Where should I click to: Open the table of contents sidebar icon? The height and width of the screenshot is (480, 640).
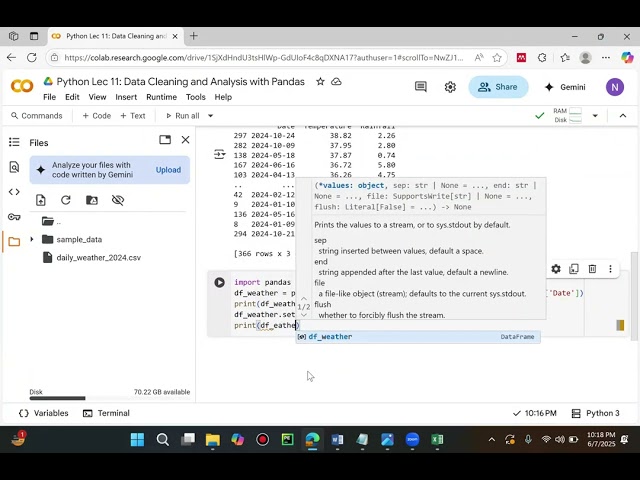14,142
